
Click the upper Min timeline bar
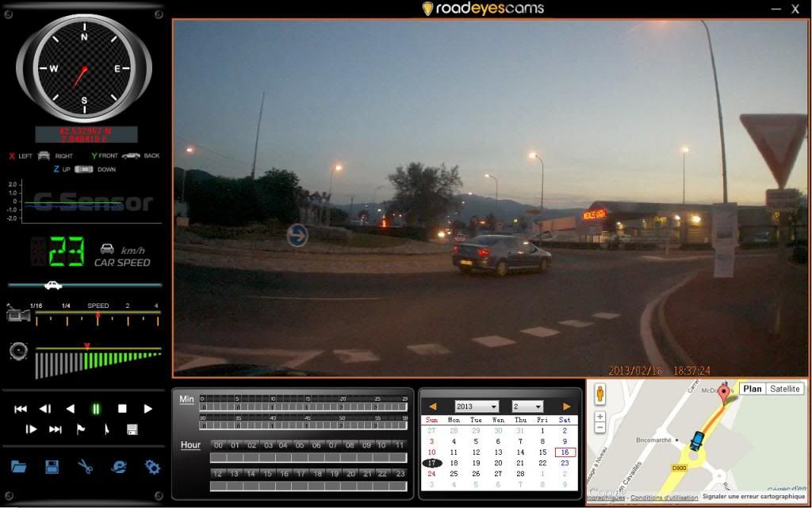(304, 407)
